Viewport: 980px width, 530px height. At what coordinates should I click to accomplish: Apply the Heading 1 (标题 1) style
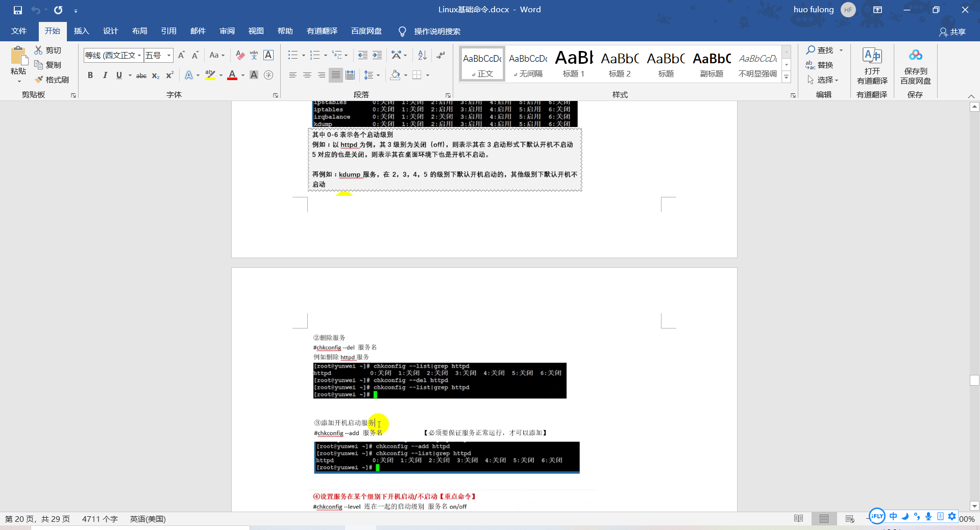click(574, 63)
